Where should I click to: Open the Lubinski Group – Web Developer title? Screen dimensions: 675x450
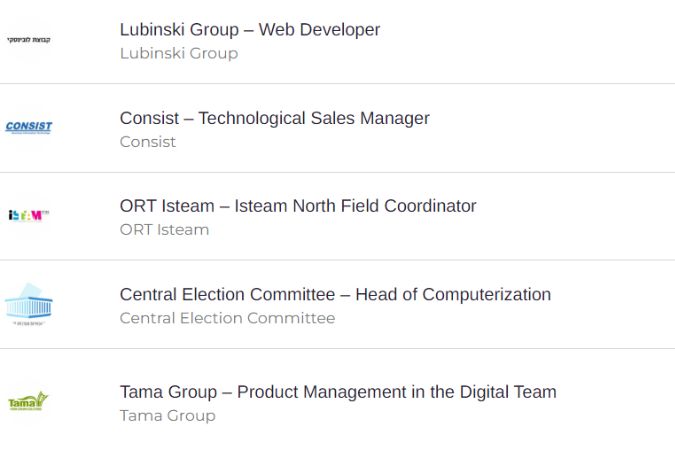[250, 30]
